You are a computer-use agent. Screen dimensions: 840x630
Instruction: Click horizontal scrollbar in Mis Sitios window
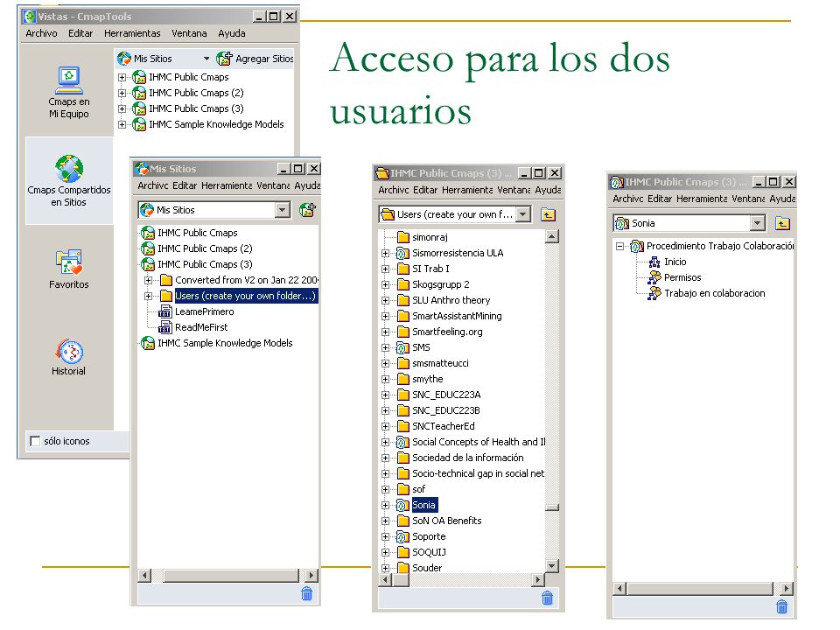(x=230, y=576)
